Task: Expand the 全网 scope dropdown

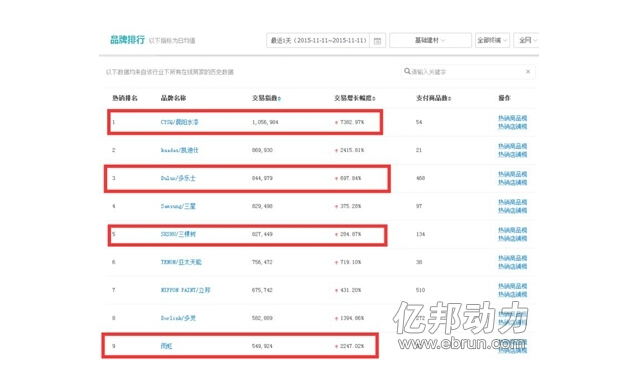Action: tap(526, 40)
